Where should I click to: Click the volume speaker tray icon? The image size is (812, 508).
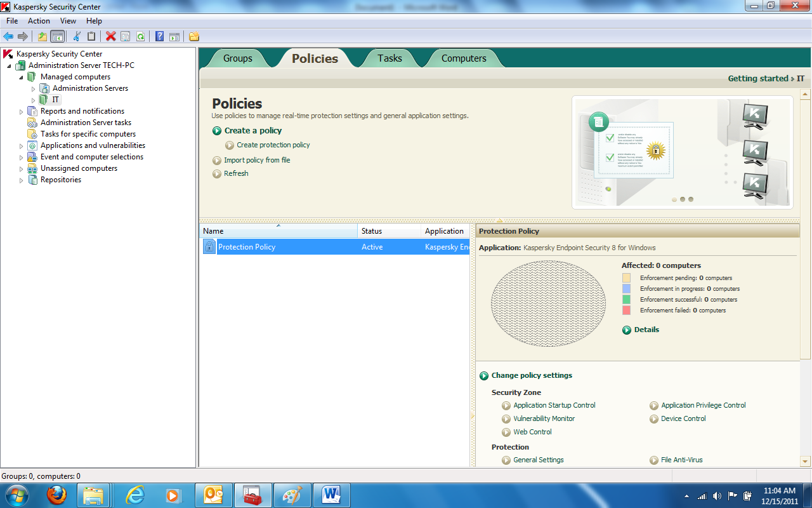pyautogui.click(x=717, y=496)
